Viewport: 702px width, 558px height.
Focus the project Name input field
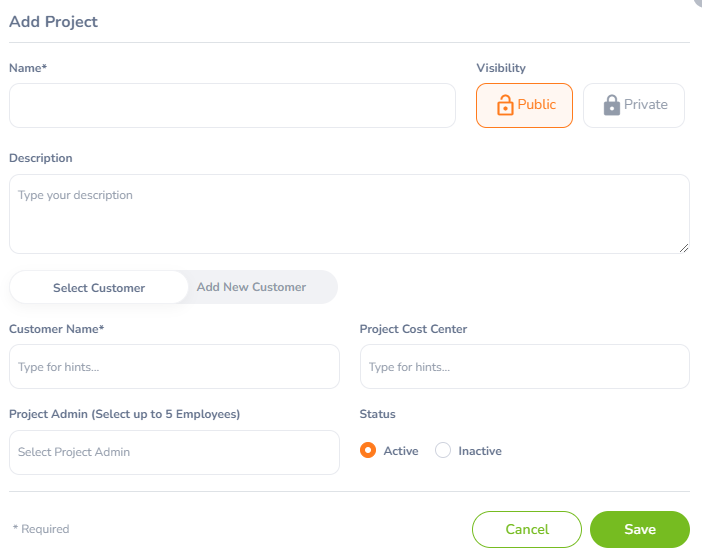tap(232, 105)
